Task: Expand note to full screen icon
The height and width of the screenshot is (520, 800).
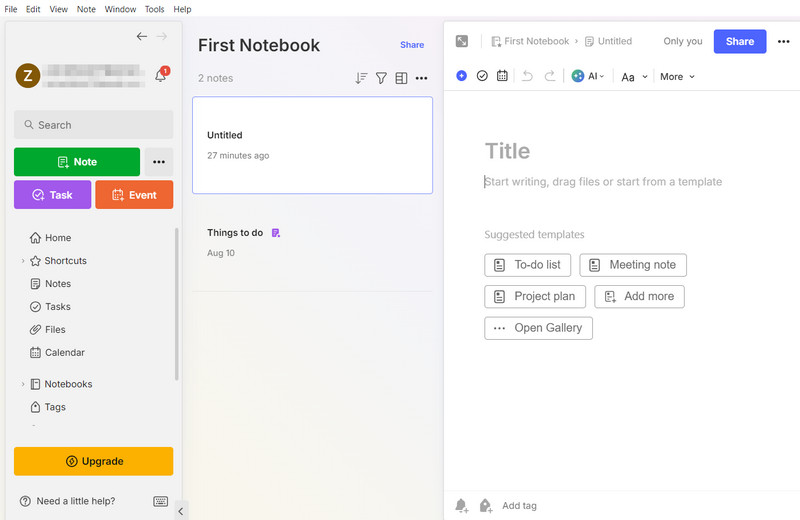Action: pyautogui.click(x=462, y=41)
